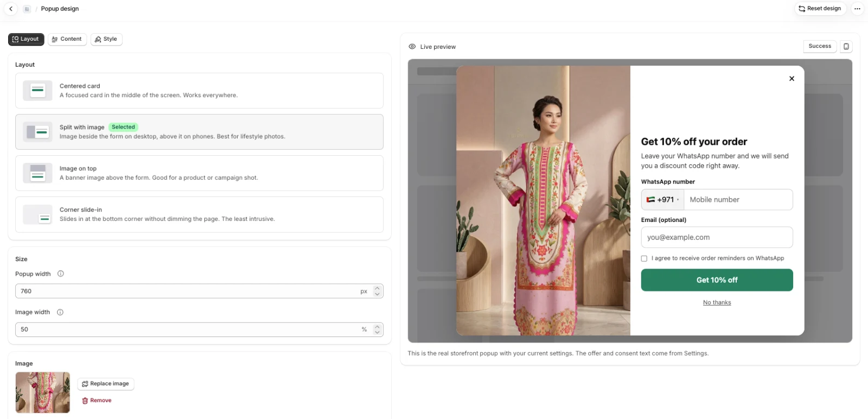The image size is (868, 419).
Task: Toggle mobile device preview icon
Action: pos(846,47)
